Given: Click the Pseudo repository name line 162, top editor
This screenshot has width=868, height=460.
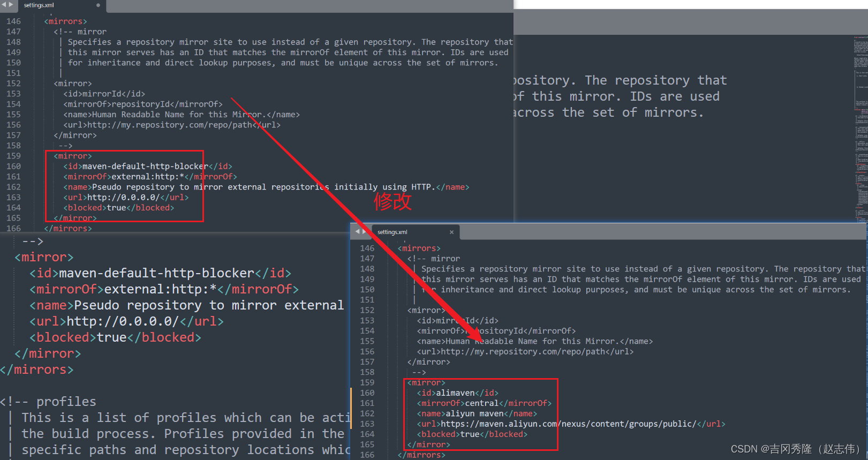Looking at the screenshot, I should click(x=266, y=187).
